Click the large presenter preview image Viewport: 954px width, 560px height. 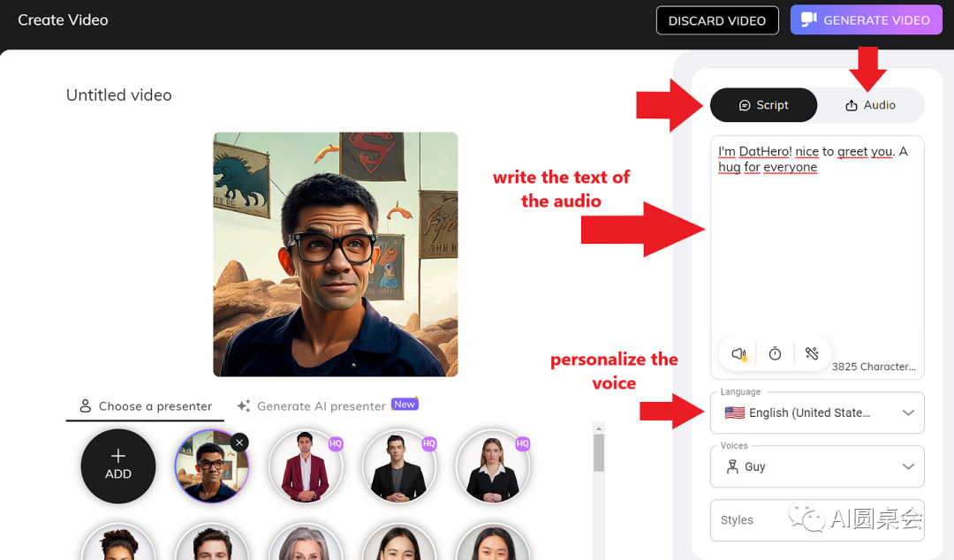(336, 254)
